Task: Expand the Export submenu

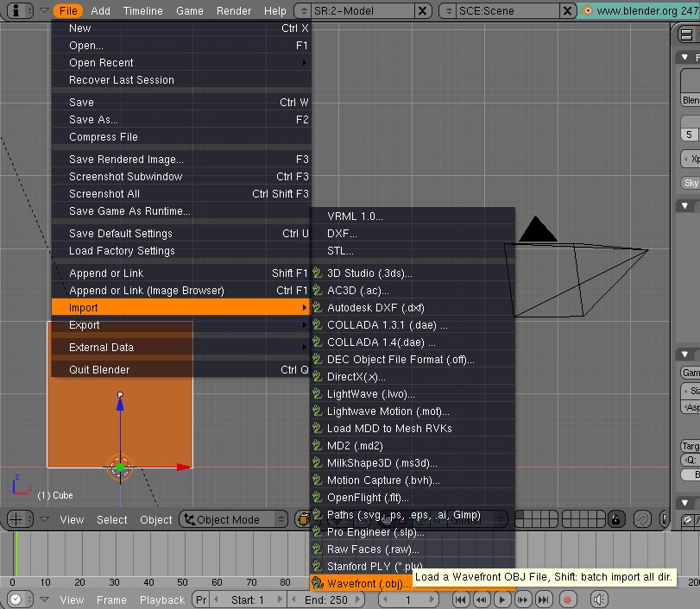Action: point(180,325)
